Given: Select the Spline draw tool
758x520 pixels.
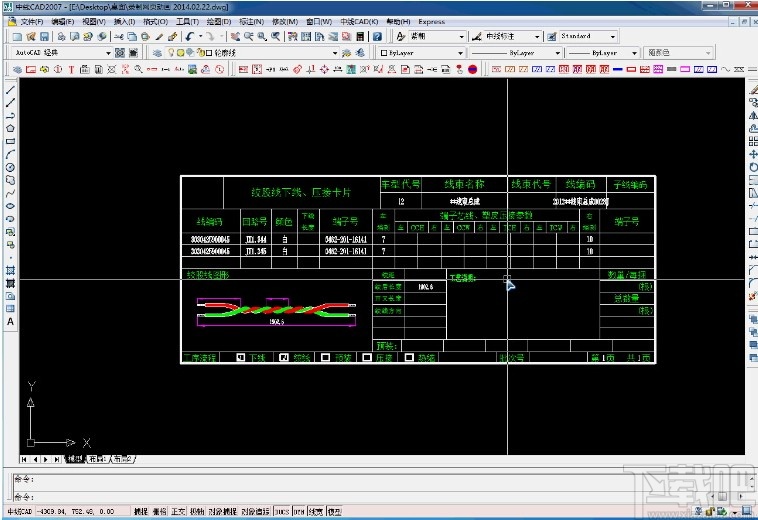Looking at the screenshot, I should coord(10,193).
